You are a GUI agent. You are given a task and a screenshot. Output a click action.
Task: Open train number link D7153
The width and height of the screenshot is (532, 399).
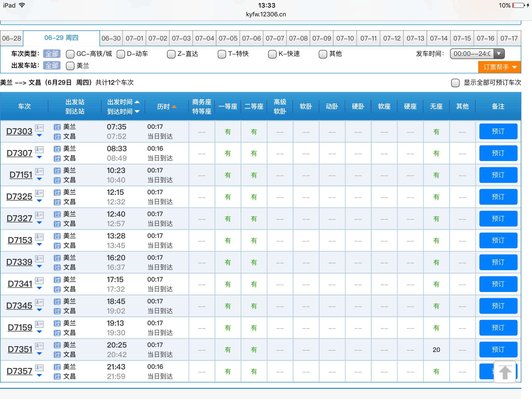[x=20, y=241]
